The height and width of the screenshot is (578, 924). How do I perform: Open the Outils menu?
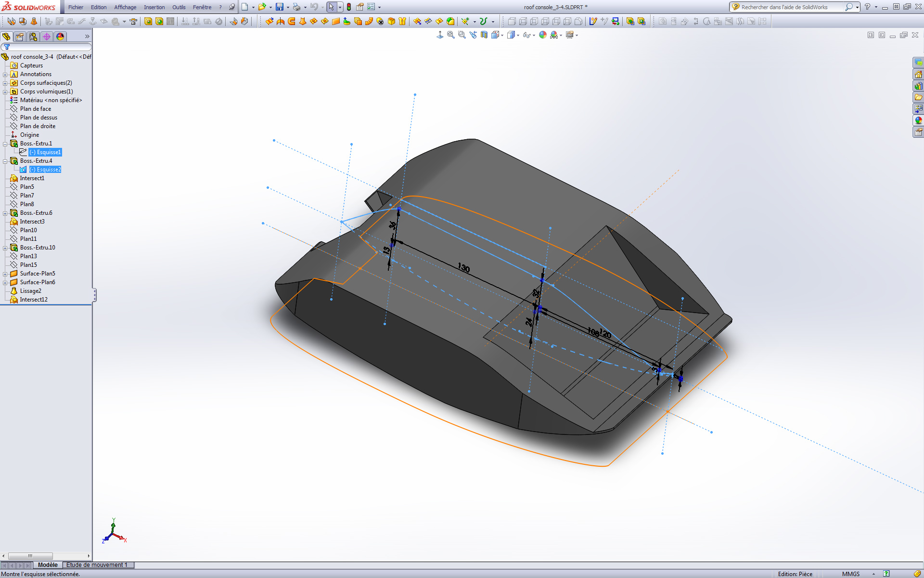click(x=179, y=7)
